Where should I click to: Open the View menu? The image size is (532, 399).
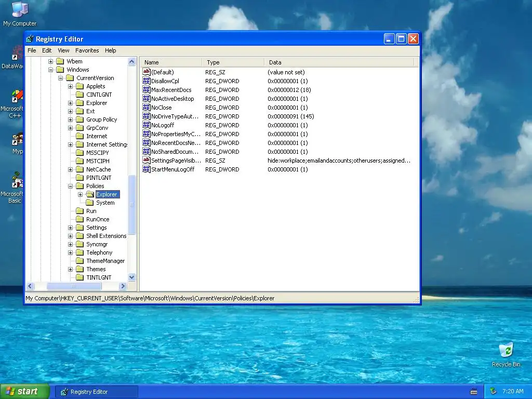63,50
